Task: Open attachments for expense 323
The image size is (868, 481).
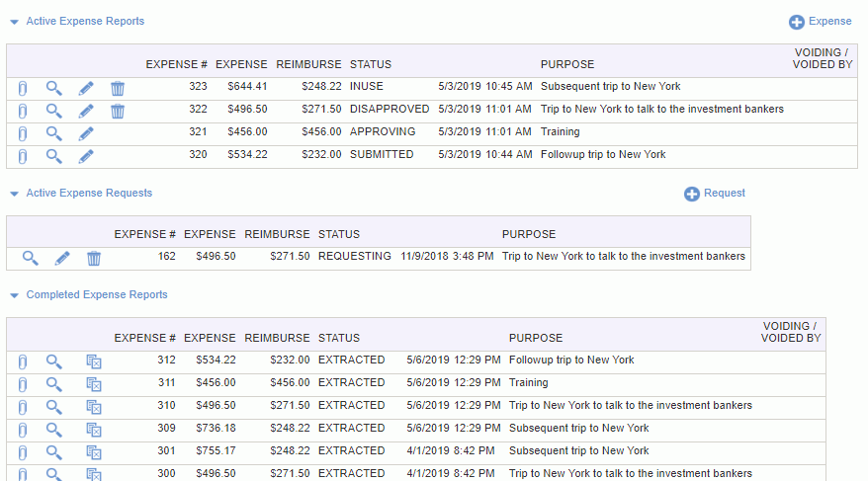Action: pos(22,89)
